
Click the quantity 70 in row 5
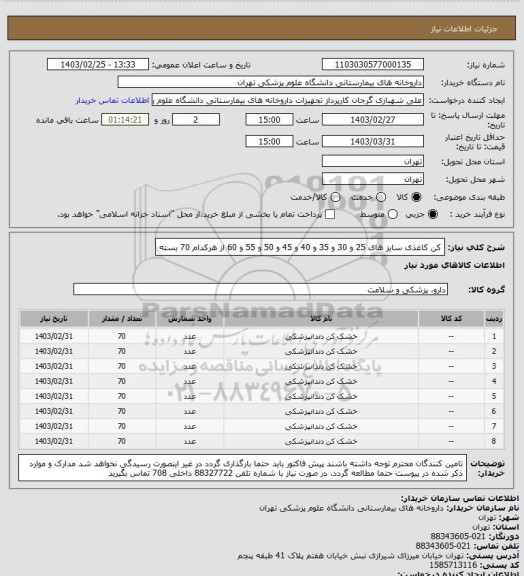122,396
